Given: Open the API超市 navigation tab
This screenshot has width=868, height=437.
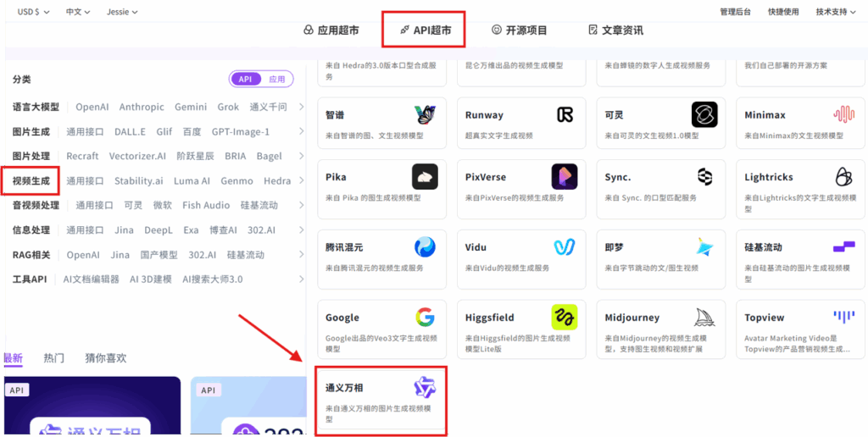Looking at the screenshot, I should (426, 30).
